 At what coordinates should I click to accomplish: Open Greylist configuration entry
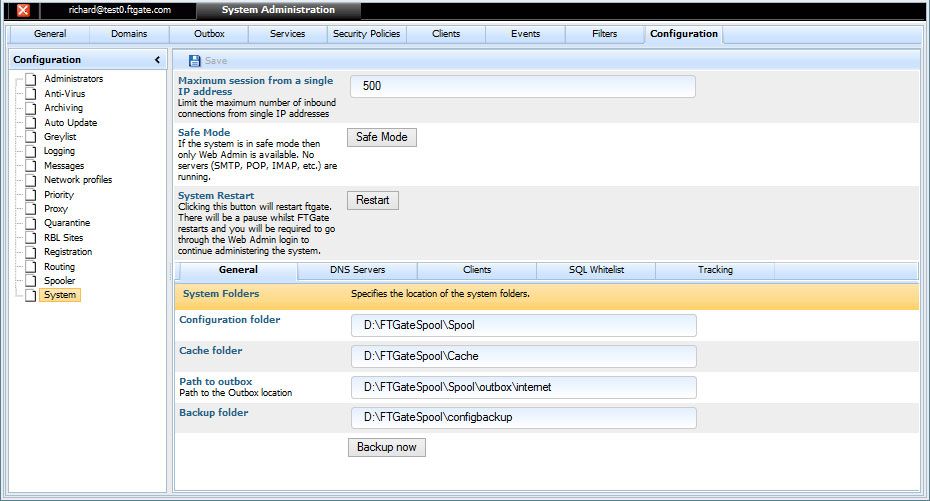point(60,136)
